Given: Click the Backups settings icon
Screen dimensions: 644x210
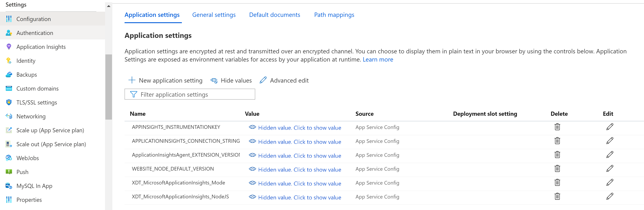Looking at the screenshot, I should tap(9, 74).
